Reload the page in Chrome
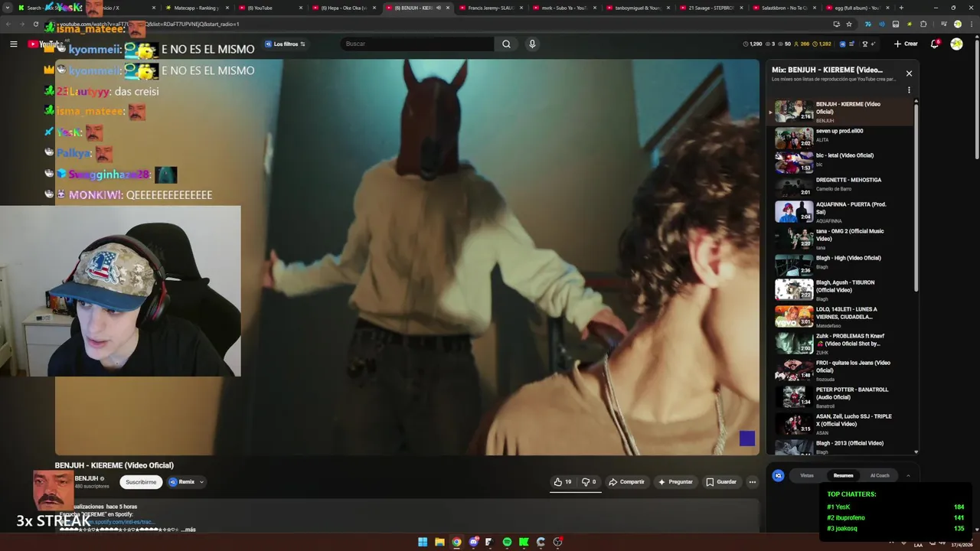Screen dimensions: 980x551 [35, 24]
